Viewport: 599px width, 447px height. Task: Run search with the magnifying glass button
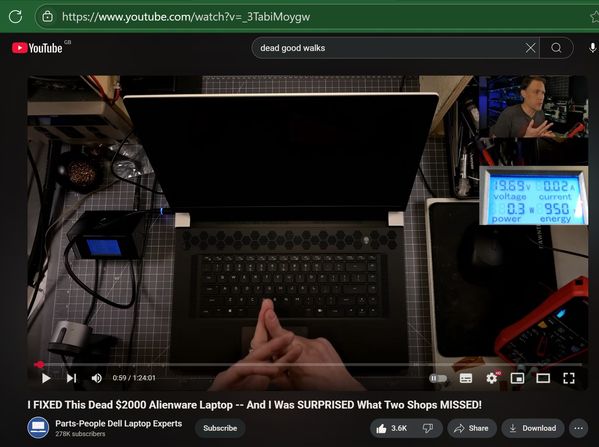(556, 48)
